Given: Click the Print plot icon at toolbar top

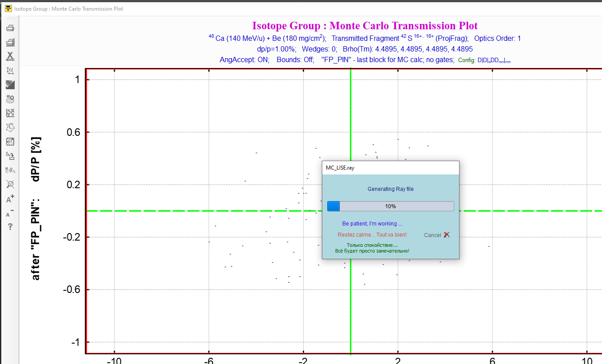Looking at the screenshot, I should [10, 28].
